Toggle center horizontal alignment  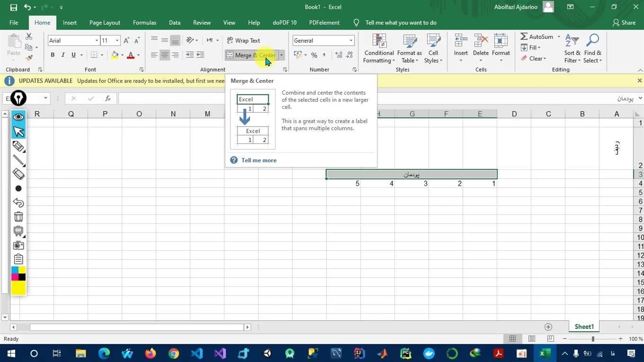(x=165, y=55)
